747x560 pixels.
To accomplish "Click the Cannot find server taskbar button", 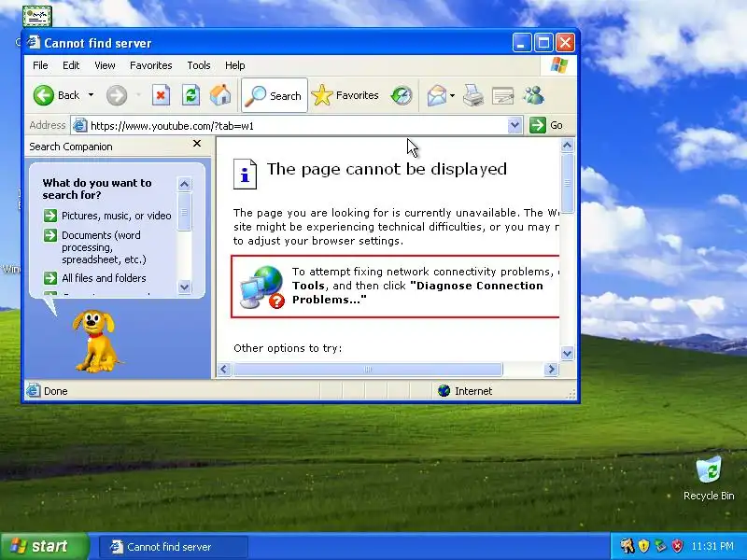I will coord(174,547).
